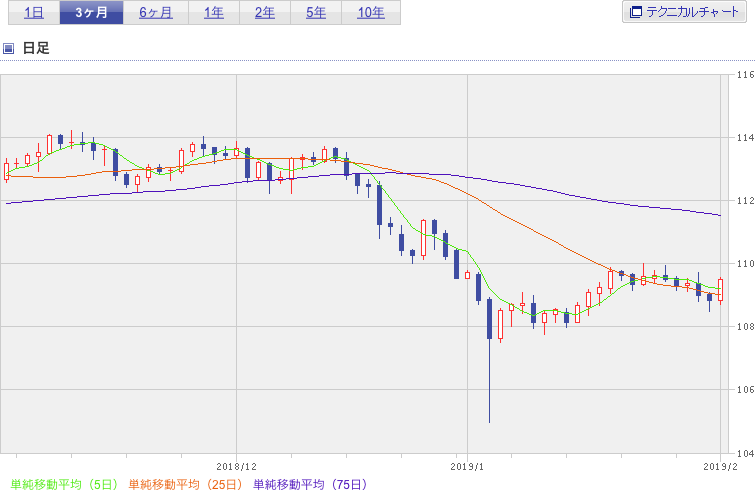Viewport: 755px width, 493px height.
Task: Click the 114 price axis label
Action: click(x=745, y=138)
